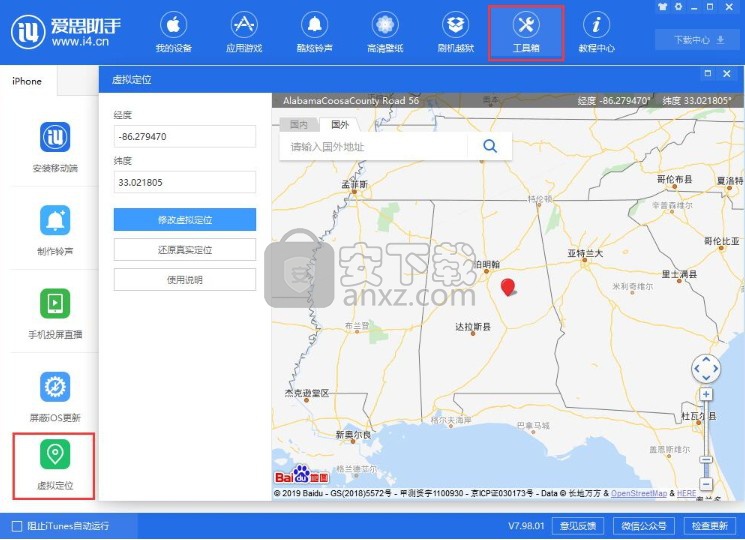This screenshot has width=745, height=540.
Task: Launch 屏蔽iOS更新 block update tool
Action: pyautogui.click(x=55, y=397)
